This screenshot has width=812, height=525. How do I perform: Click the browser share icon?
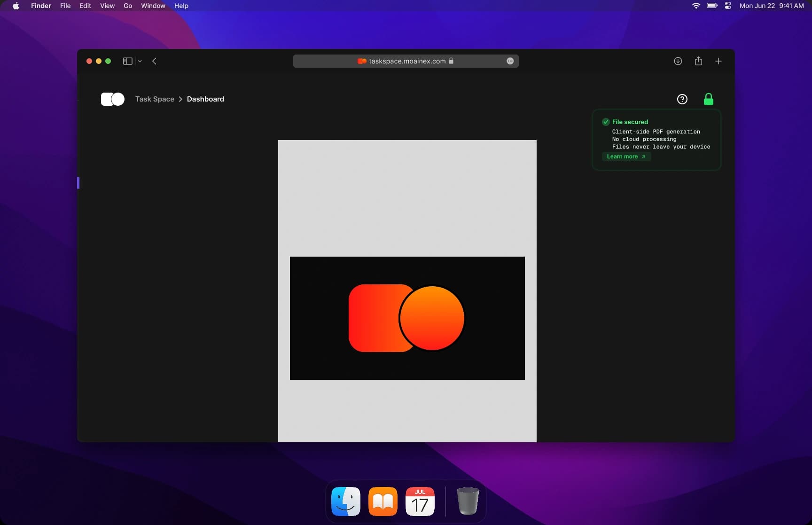click(698, 61)
